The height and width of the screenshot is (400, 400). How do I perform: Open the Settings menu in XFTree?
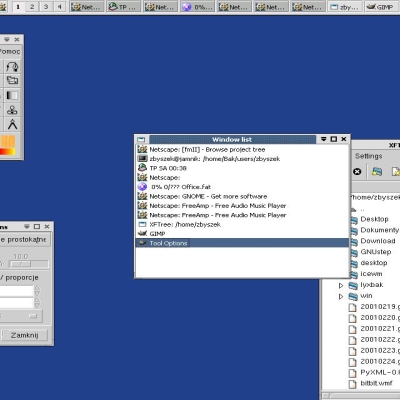[368, 156]
